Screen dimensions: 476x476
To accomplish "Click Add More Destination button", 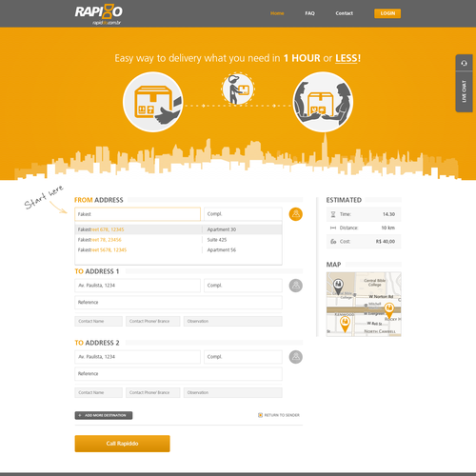I will click(x=104, y=415).
